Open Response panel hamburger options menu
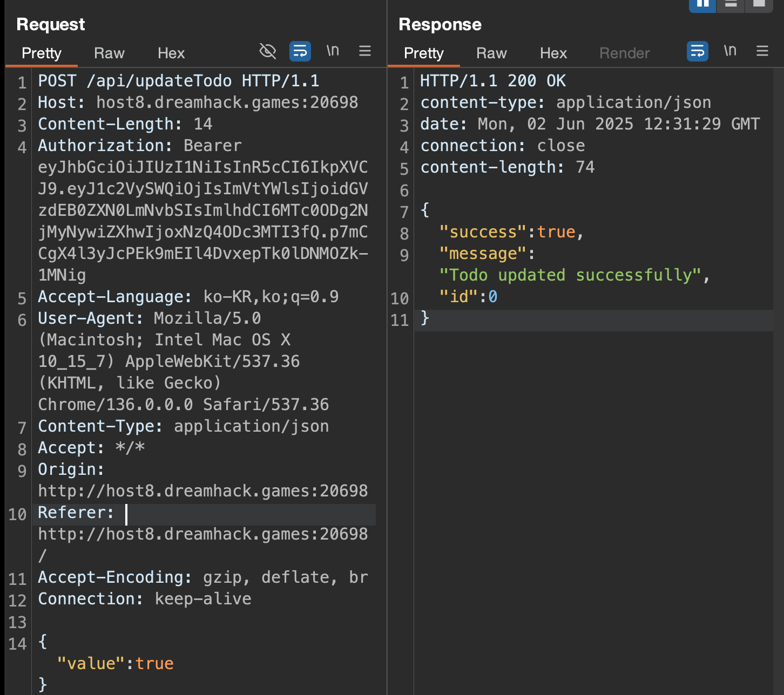This screenshot has height=695, width=784. [x=762, y=51]
